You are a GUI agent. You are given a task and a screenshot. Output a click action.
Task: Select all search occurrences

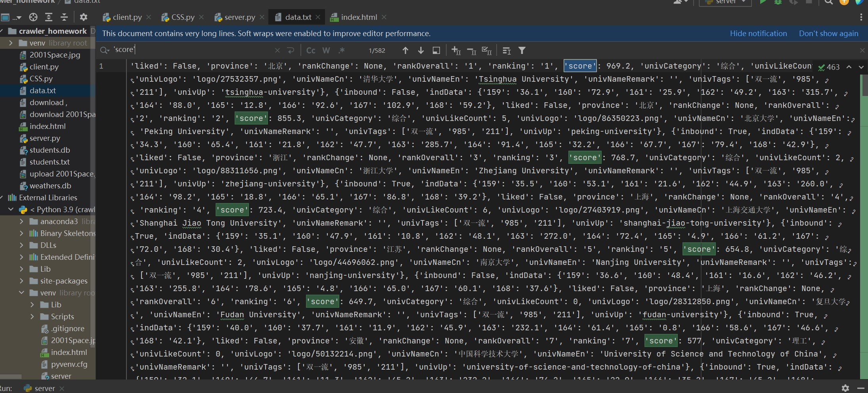point(487,50)
